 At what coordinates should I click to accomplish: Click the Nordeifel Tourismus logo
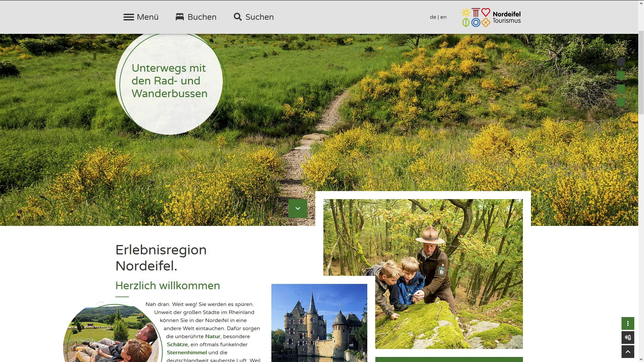(491, 17)
